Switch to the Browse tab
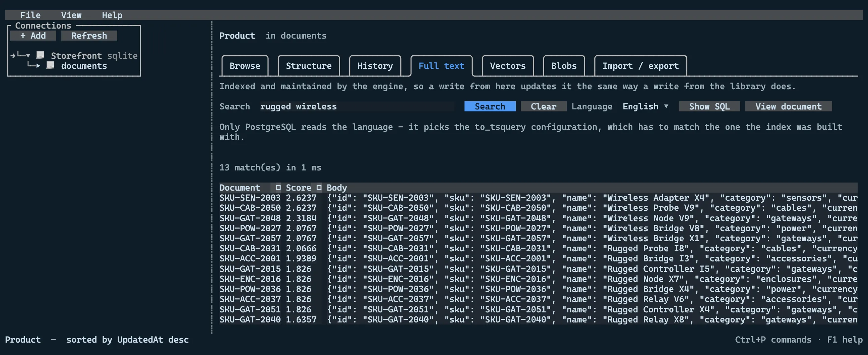Screen dimensions: 868x355 click(x=245, y=66)
